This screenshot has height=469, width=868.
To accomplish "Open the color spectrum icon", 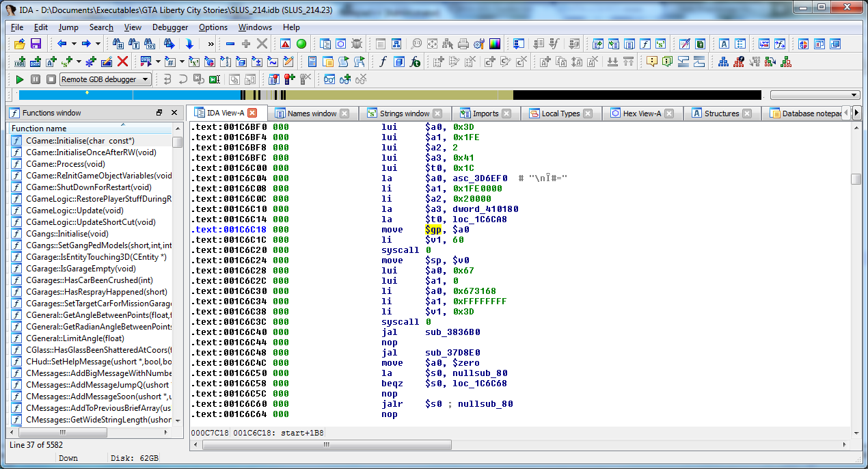I will pos(495,44).
